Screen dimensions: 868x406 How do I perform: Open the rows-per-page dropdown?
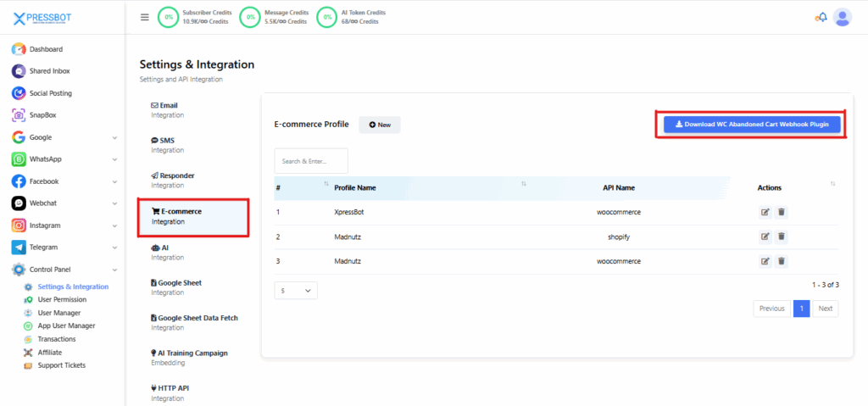tap(296, 291)
